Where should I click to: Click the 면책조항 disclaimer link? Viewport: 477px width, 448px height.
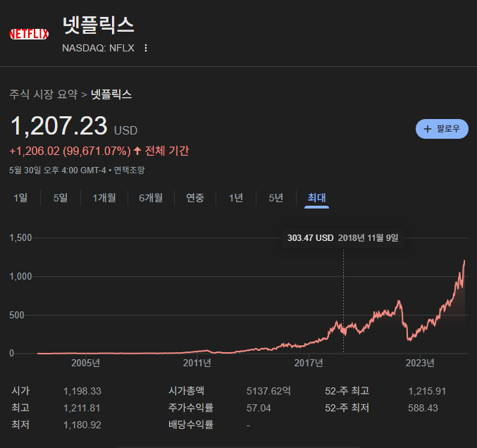129,170
